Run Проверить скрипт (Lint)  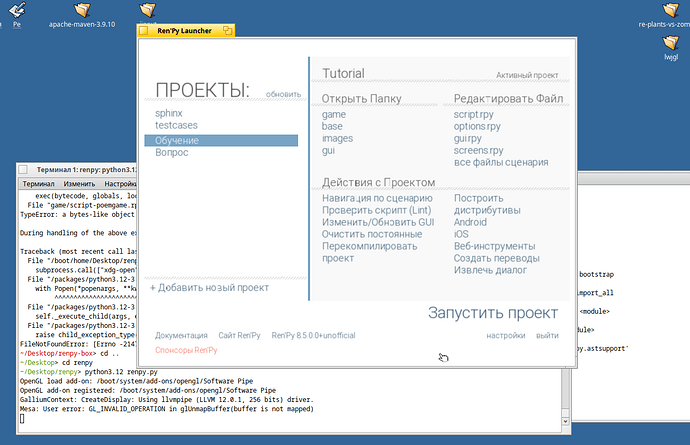376,210
